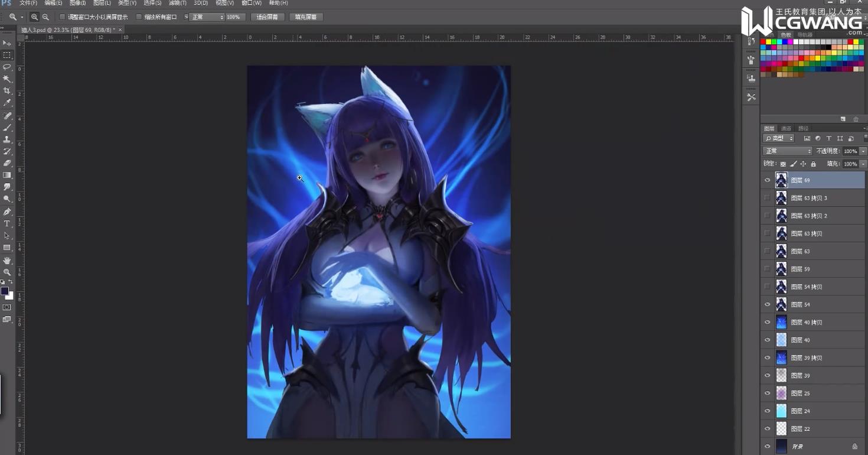Screen dimensions: 868x455
Task: Show layer 图层 63 拷贝 2
Action: [x=768, y=216]
